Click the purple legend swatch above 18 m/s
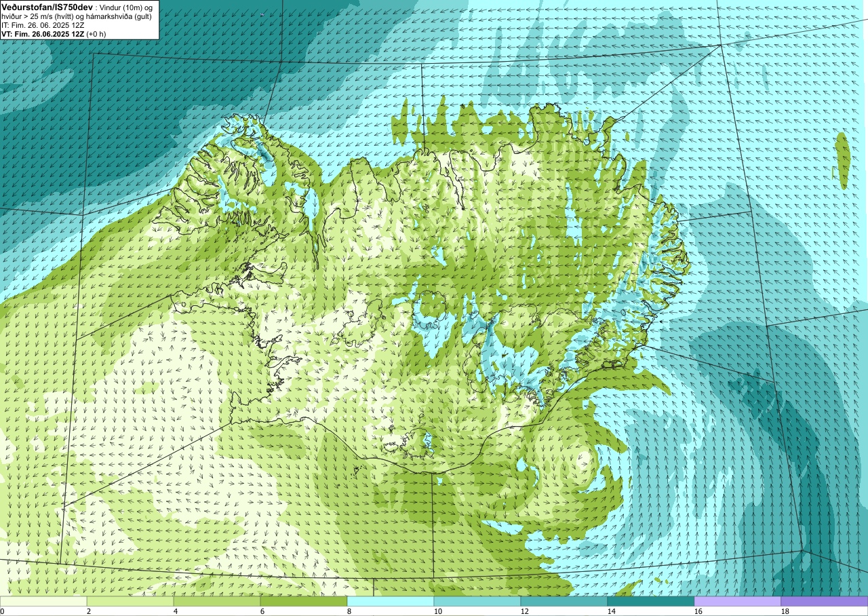The width and height of the screenshot is (868, 616). tap(825, 601)
